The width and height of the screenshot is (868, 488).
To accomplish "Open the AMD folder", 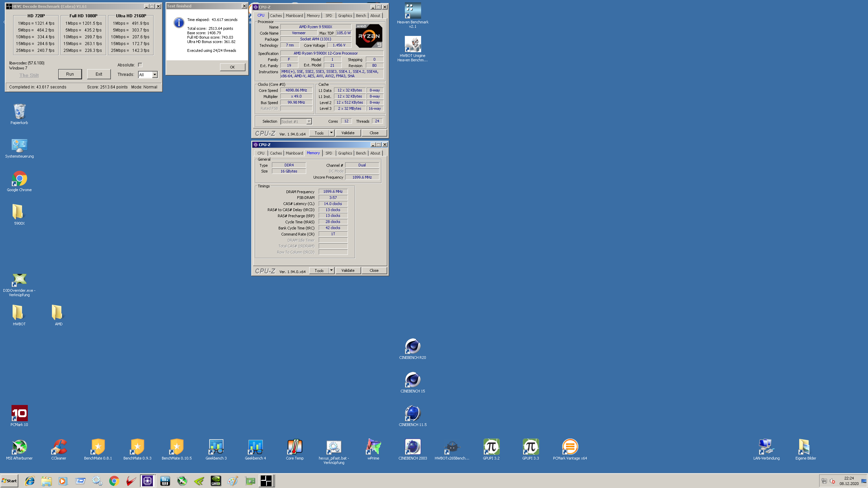I will (59, 315).
